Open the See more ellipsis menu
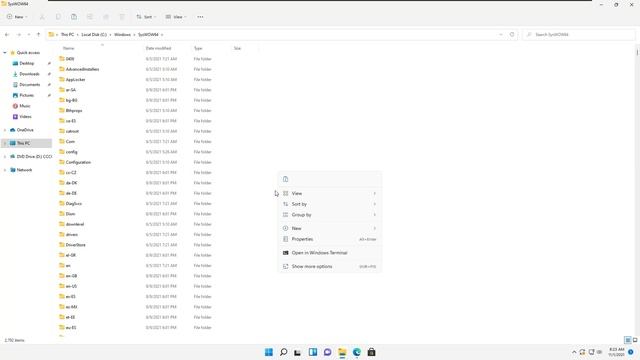The image size is (640, 360). 200,17
